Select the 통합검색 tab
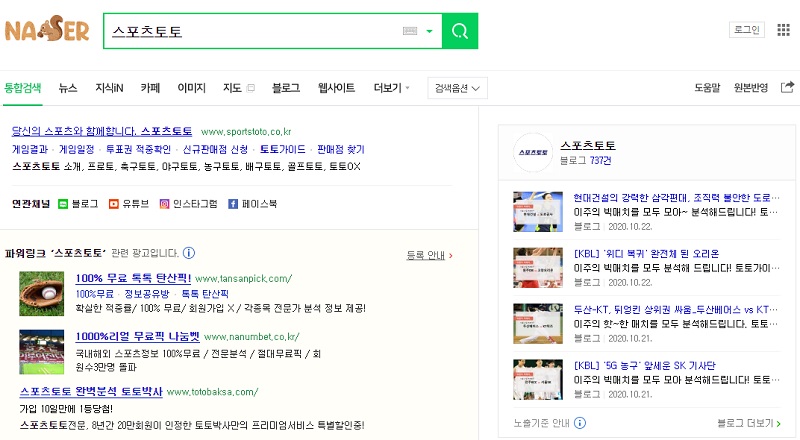This screenshot has height=440, width=800. [x=22, y=88]
